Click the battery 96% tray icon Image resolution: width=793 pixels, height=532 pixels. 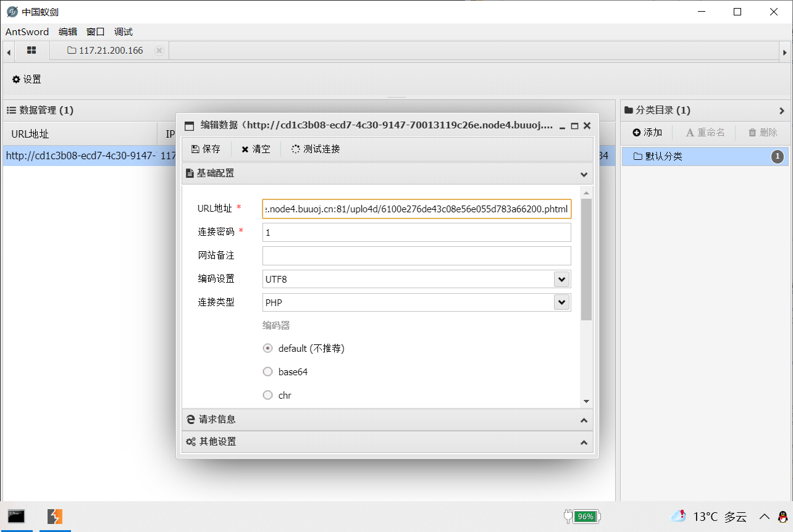coord(582,516)
